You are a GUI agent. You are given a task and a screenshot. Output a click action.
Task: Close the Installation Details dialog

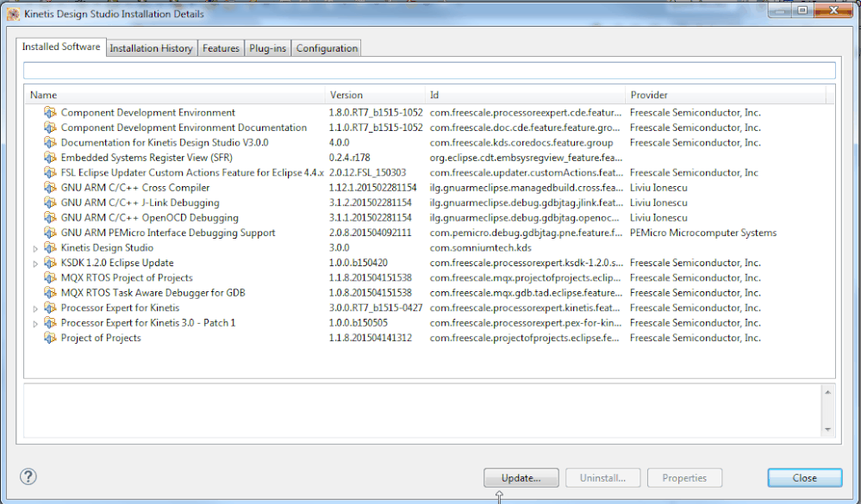tap(804, 477)
